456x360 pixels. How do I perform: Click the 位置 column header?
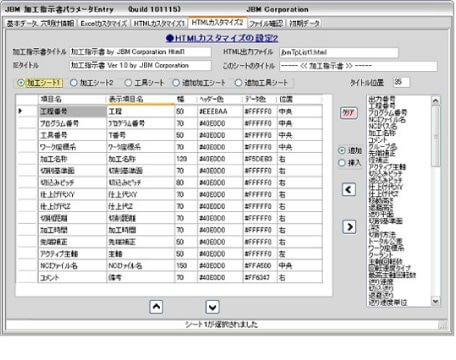tap(299, 99)
